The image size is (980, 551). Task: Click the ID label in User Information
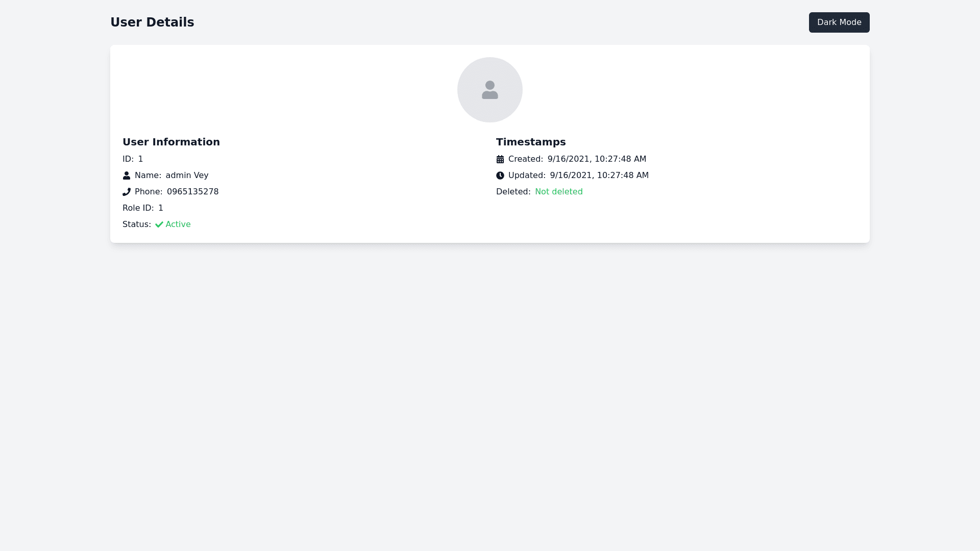(128, 159)
